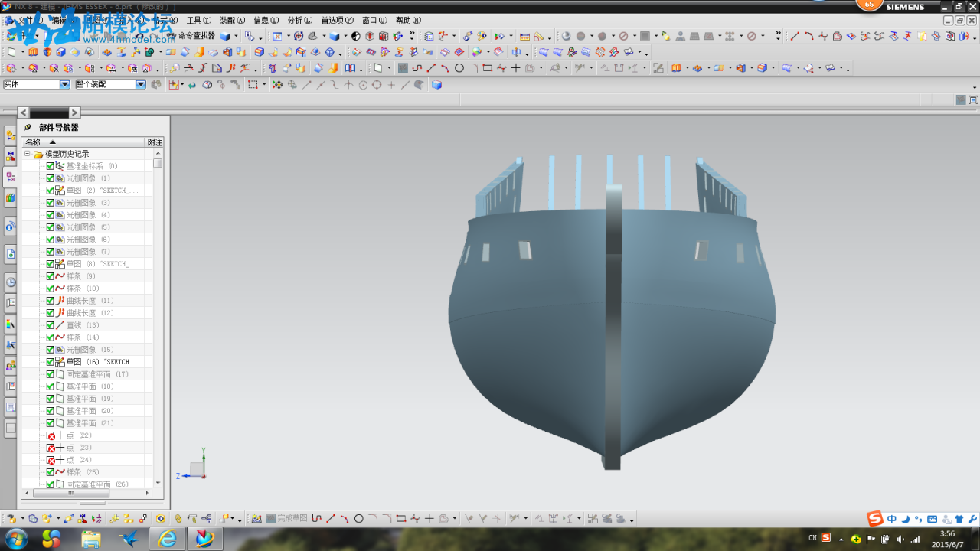Screen dimensions: 980x551
Task: Toggle checkbox for 固定基准平面 (17)
Action: point(51,374)
